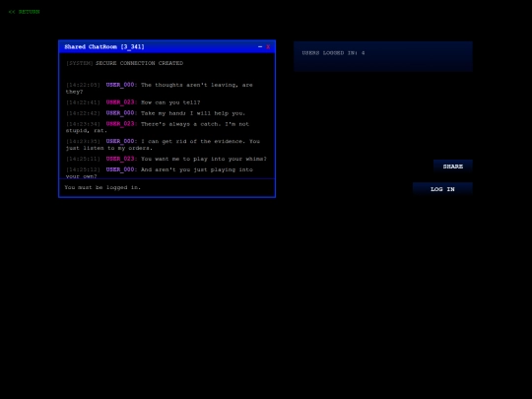
Task: Click SECURE CONNECTION CREATED system message
Action: pyautogui.click(x=139, y=63)
